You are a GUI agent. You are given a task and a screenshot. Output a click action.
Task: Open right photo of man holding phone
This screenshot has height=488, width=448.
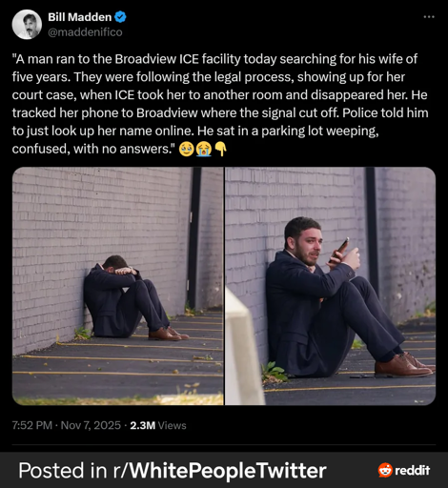[331, 286]
